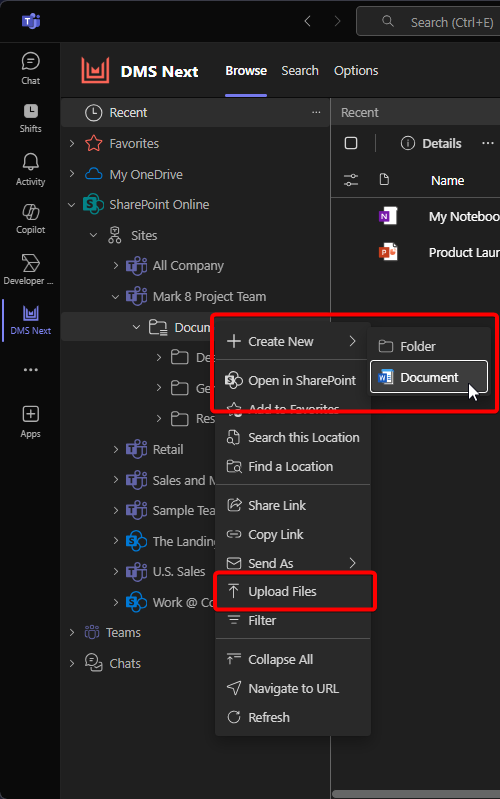The width and height of the screenshot is (500, 799).
Task: Expand the All Company site
Action: click(116, 265)
